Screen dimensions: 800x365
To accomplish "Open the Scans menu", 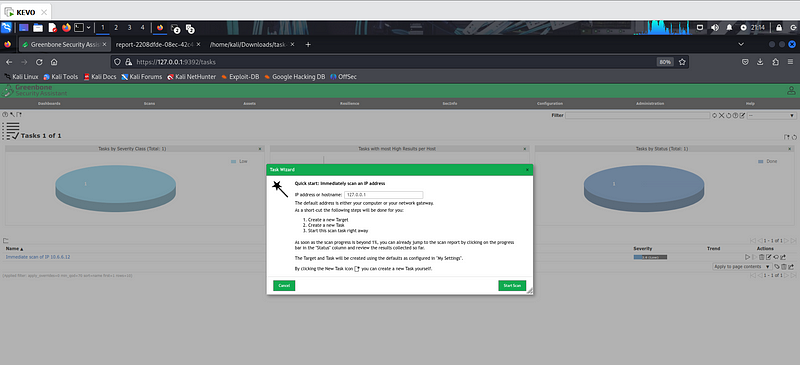I will tap(149, 104).
